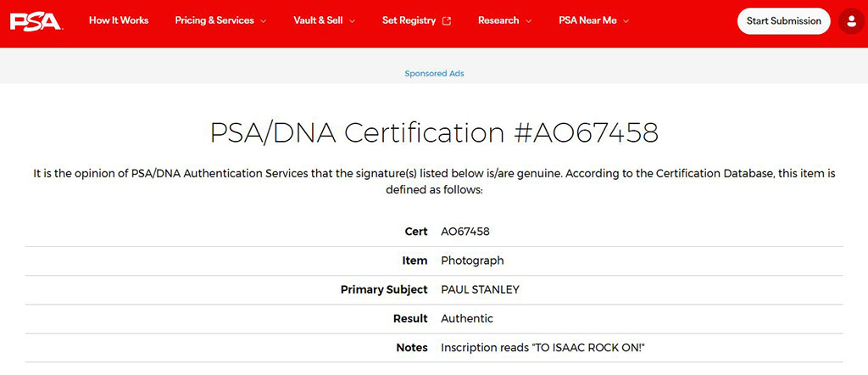Go to How It Works
This screenshot has height=375, width=868.
[x=119, y=21]
